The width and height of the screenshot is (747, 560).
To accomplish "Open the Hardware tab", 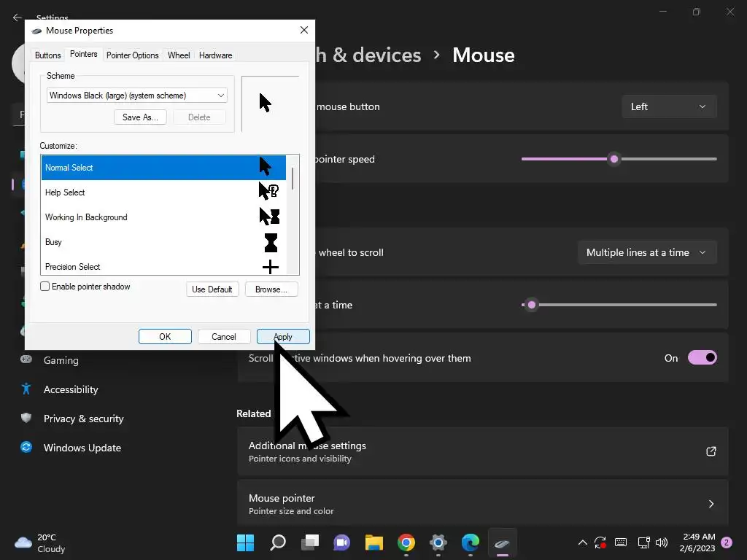I will [x=215, y=55].
